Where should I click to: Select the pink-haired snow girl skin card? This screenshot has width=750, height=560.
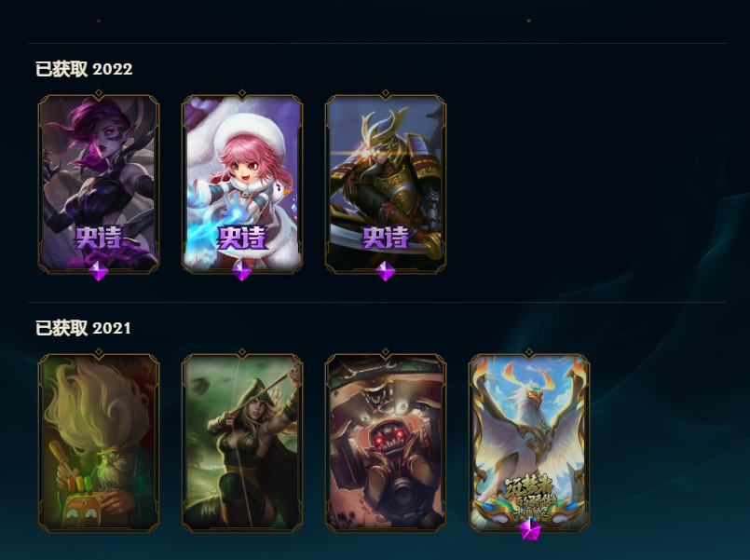tap(242, 184)
